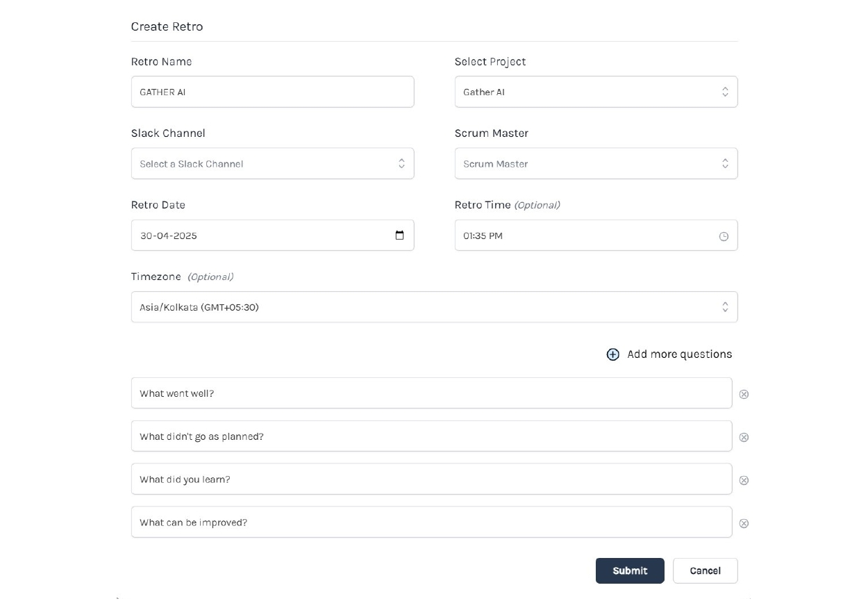Focus the Retro Name input field
The image size is (868, 608).
pyautogui.click(x=272, y=92)
